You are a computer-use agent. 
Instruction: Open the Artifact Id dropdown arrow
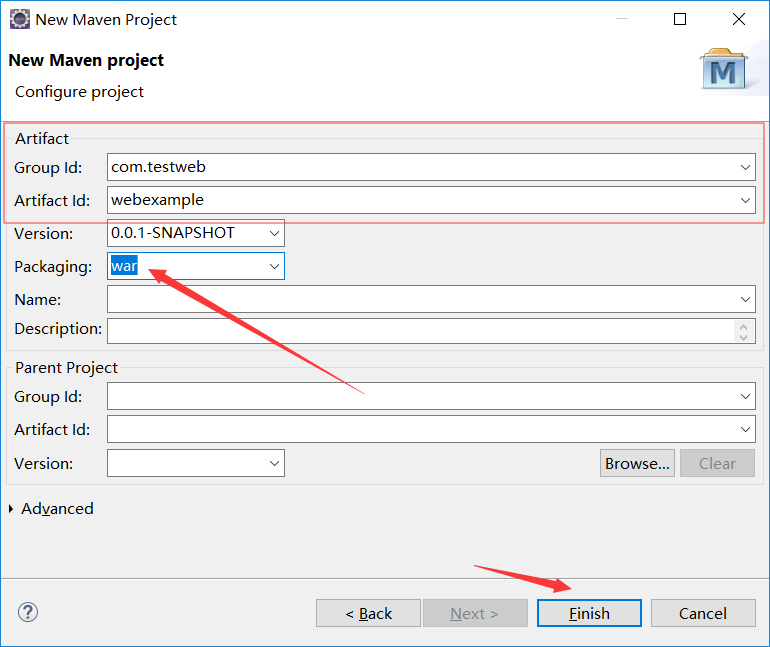(x=745, y=200)
